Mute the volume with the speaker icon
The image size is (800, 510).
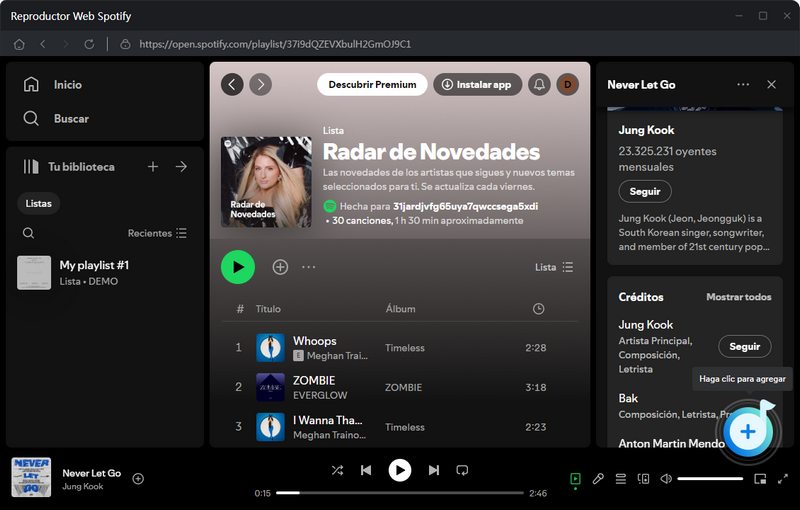pos(666,479)
